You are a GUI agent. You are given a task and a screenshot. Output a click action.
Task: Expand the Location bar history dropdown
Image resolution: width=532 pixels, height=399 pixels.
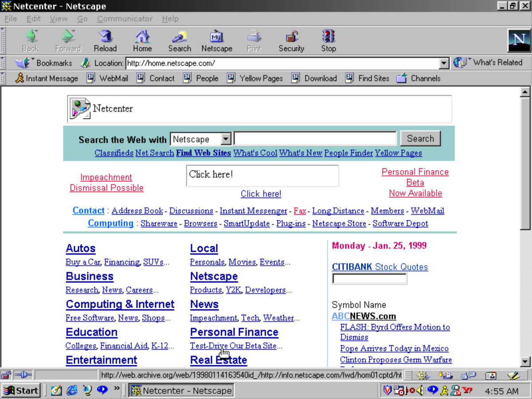(444, 63)
